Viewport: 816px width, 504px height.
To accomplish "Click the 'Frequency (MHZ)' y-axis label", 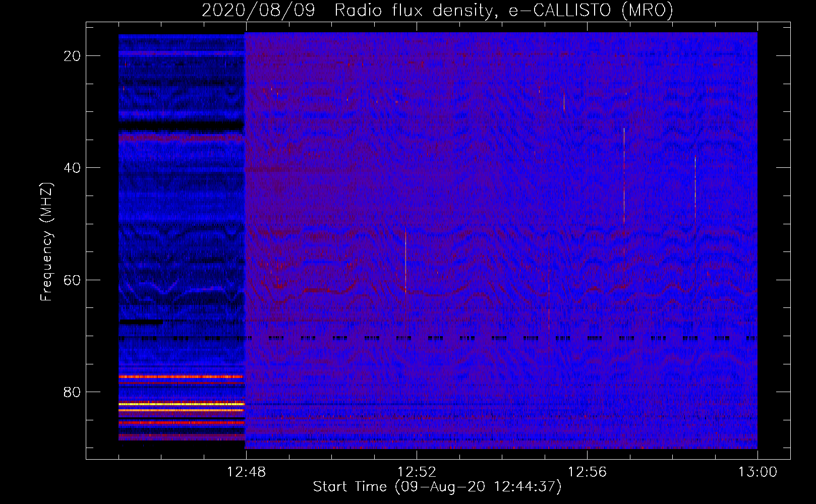I will pos(46,242).
